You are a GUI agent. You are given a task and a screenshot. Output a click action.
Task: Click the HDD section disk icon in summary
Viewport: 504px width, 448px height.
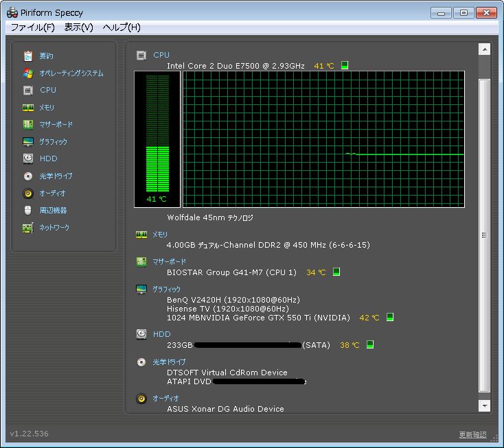(141, 334)
